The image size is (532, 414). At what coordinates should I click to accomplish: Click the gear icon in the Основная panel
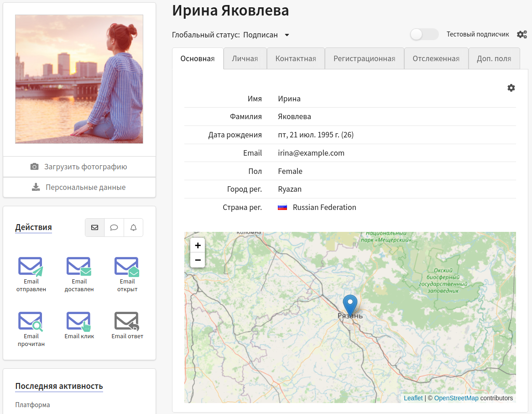pos(511,88)
